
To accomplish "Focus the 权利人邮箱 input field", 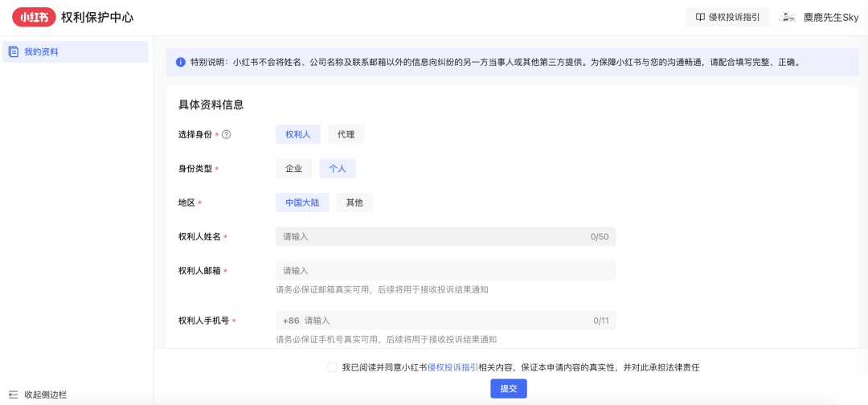I will point(445,271).
